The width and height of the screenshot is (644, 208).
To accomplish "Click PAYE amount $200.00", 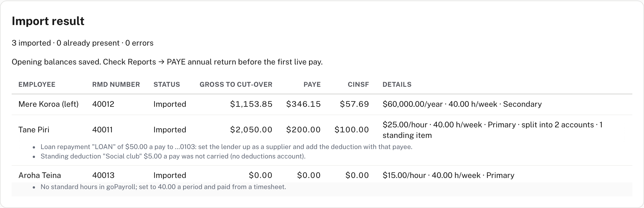I will (303, 130).
